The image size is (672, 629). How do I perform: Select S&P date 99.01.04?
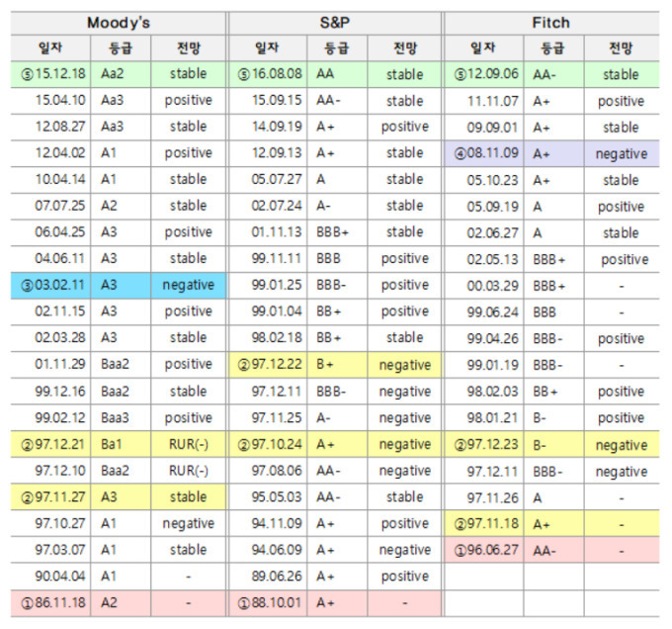pos(277,312)
